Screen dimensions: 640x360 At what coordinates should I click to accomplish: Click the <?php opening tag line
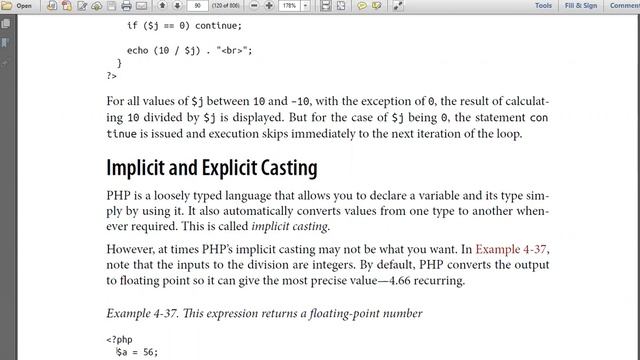[119, 340]
